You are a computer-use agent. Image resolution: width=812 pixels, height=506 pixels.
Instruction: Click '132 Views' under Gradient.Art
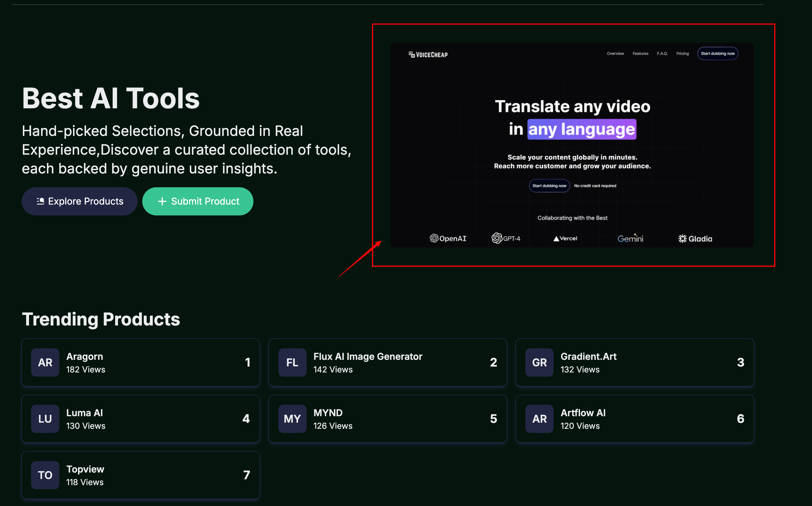580,370
